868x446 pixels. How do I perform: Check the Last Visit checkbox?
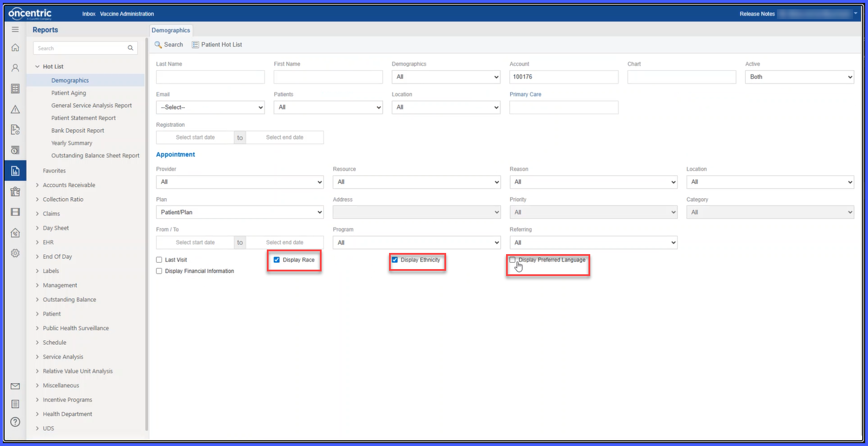tap(159, 260)
